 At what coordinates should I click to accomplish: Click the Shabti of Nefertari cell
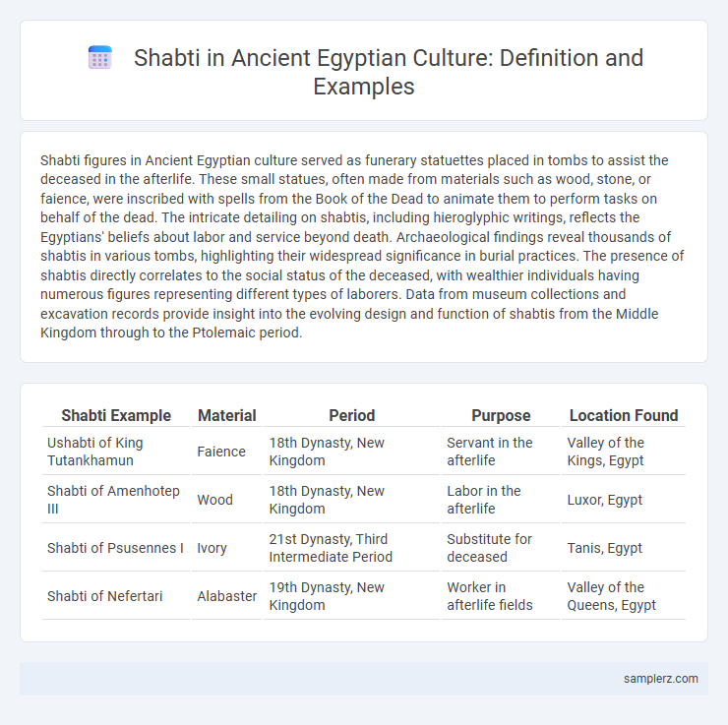click(x=116, y=596)
